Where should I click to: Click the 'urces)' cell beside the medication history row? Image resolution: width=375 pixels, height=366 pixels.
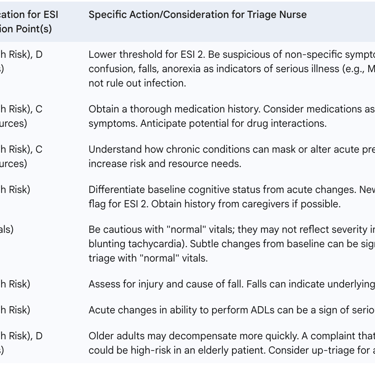[x=14, y=123]
